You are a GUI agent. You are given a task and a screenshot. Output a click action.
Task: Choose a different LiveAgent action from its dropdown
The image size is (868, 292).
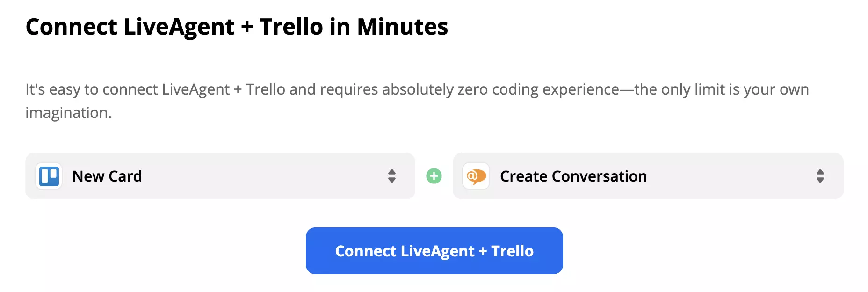(820, 176)
